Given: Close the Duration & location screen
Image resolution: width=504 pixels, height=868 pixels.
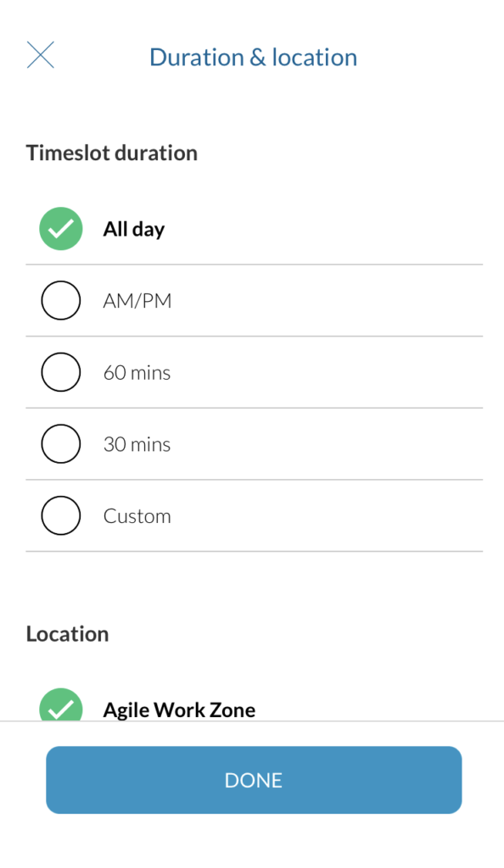Looking at the screenshot, I should click(41, 55).
